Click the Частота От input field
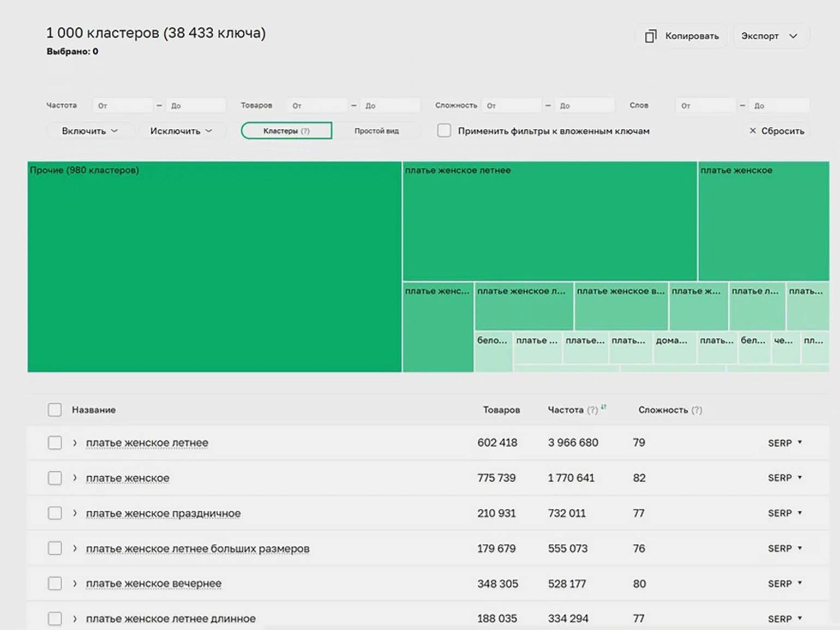 pyautogui.click(x=123, y=105)
